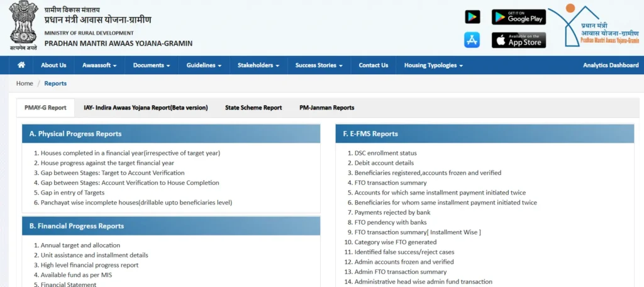Open Category wise FTO generated report
This screenshot has height=287, width=644.
(x=396, y=242)
